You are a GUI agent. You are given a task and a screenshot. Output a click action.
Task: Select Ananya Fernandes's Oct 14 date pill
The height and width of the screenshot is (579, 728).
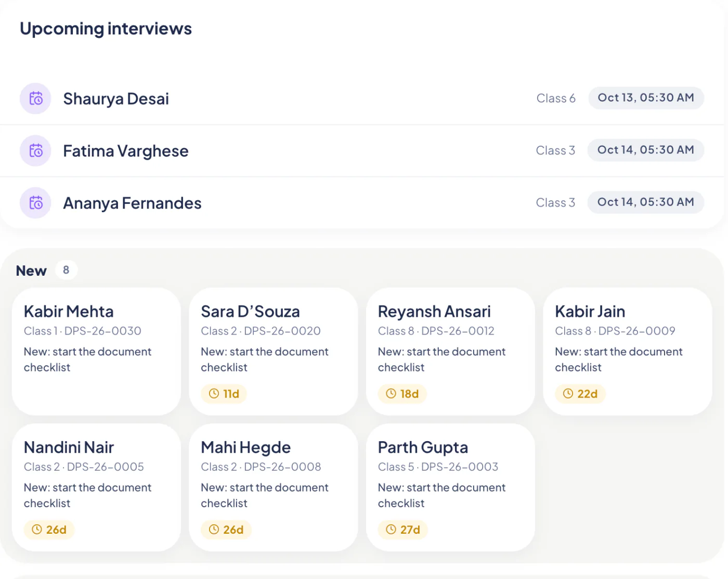(x=646, y=202)
